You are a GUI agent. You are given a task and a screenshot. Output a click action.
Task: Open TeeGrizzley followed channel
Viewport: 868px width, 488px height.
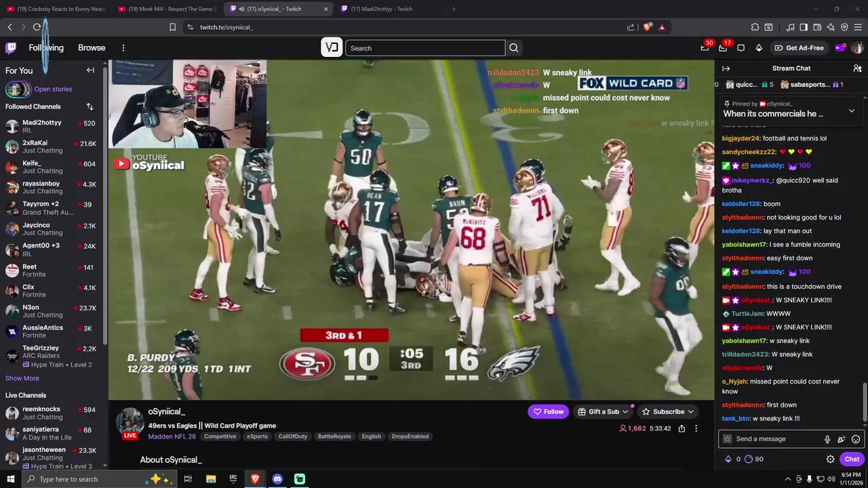tap(52, 357)
